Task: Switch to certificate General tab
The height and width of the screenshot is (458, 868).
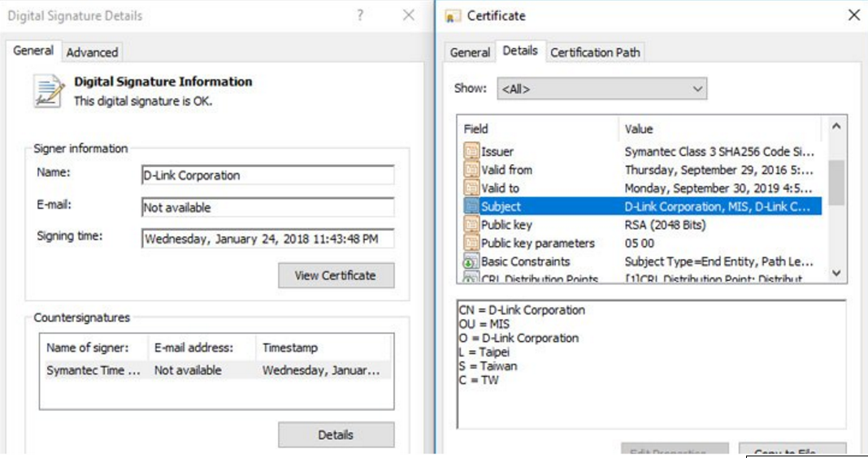Action: pyautogui.click(x=470, y=52)
